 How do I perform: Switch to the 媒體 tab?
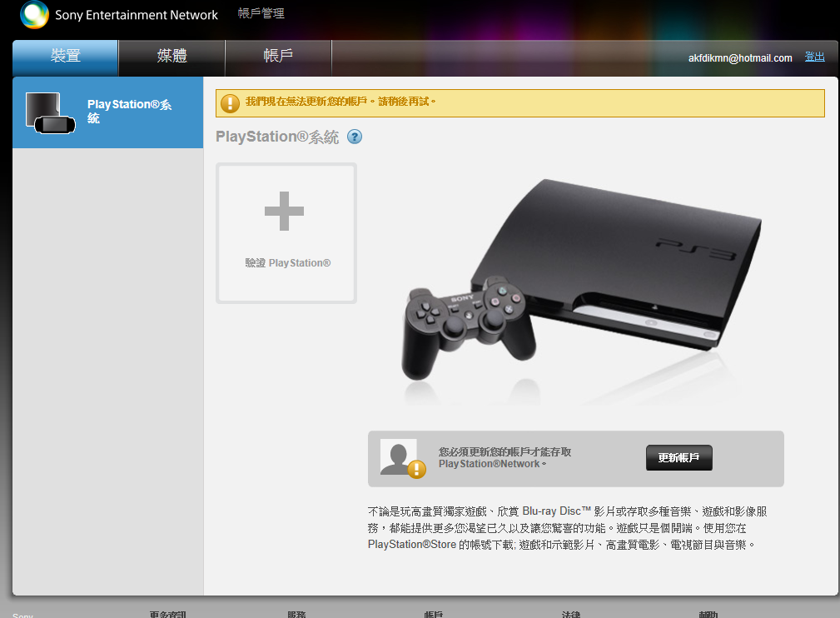(172, 57)
